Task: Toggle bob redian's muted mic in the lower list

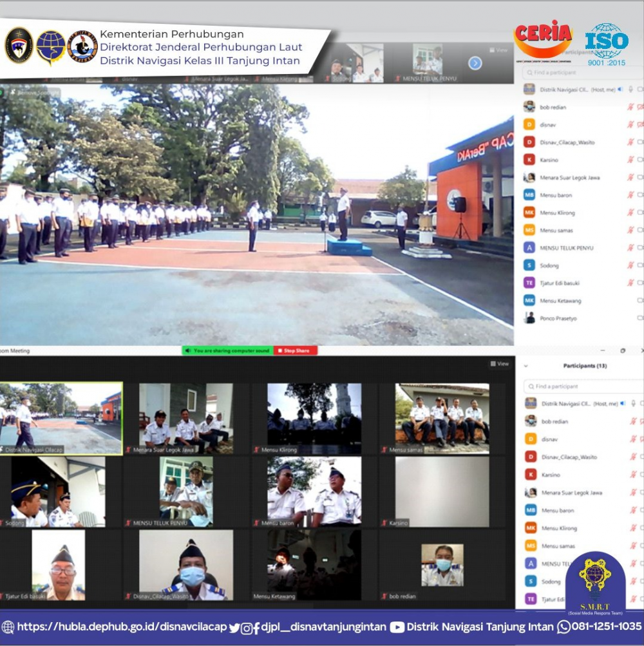Action: pos(633,421)
